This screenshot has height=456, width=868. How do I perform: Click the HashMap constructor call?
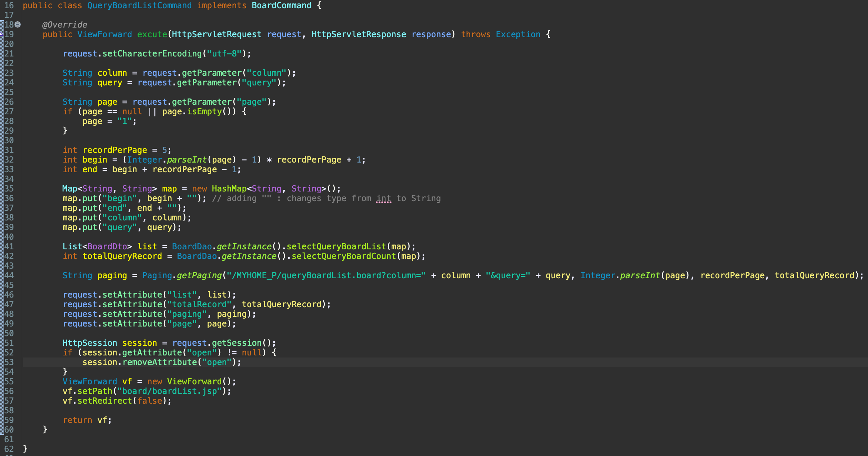pyautogui.click(x=229, y=189)
